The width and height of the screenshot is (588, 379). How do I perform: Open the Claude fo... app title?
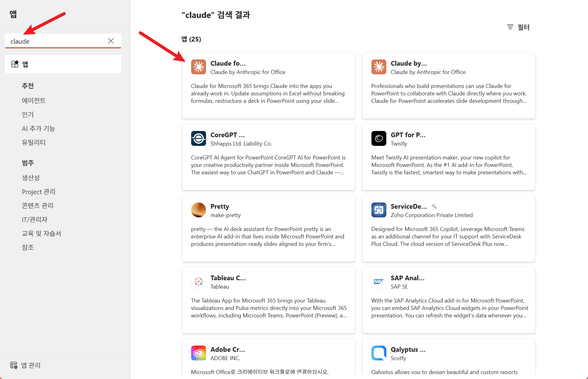[x=228, y=63]
